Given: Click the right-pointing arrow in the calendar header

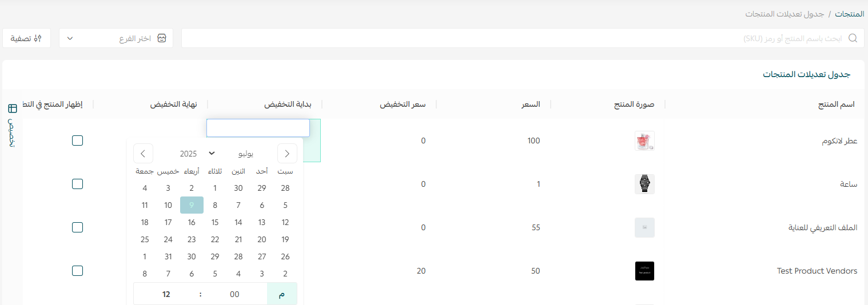Looking at the screenshot, I should [287, 154].
